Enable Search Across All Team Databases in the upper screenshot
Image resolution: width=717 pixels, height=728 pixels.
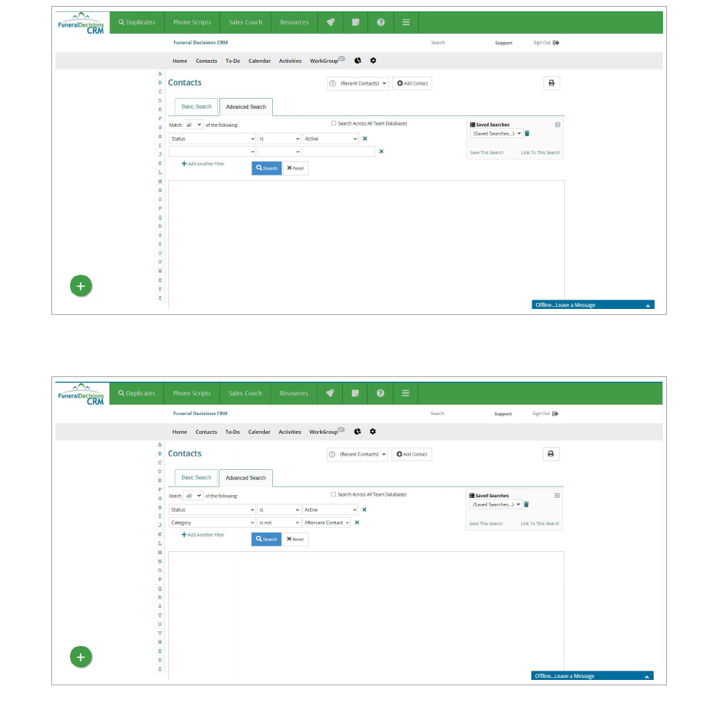pyautogui.click(x=334, y=123)
